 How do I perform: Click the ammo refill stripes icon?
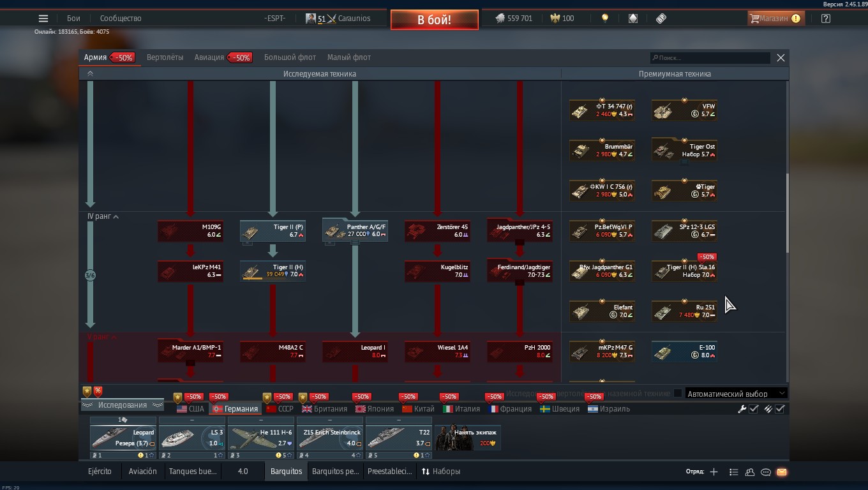click(x=768, y=409)
